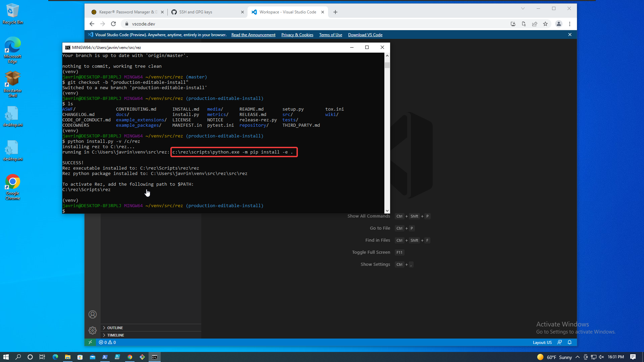Open the Manage gear icon in VS Code

click(x=93, y=330)
